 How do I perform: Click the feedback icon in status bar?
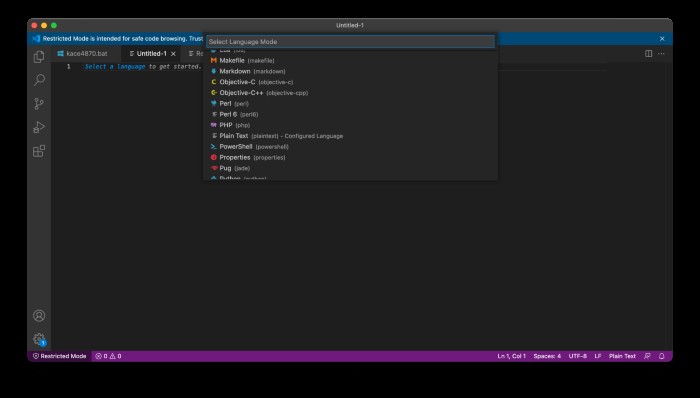tap(647, 356)
